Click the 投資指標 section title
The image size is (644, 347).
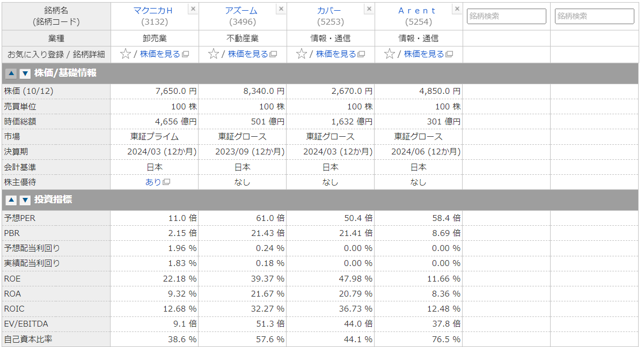(53, 200)
